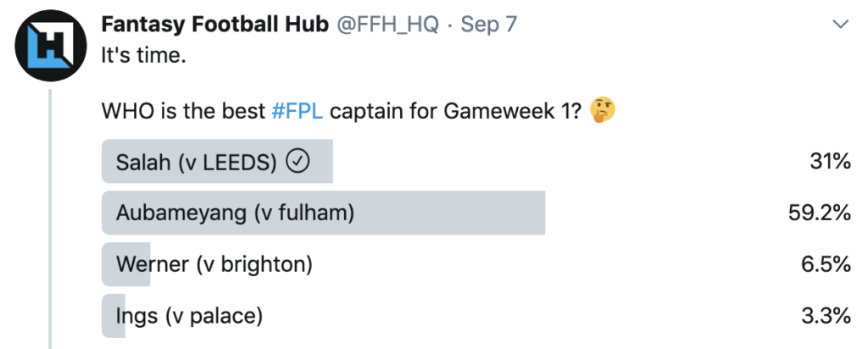Viewport: 868px width, 349px height.
Task: Click the 31% result for Salah
Action: pos(830,162)
